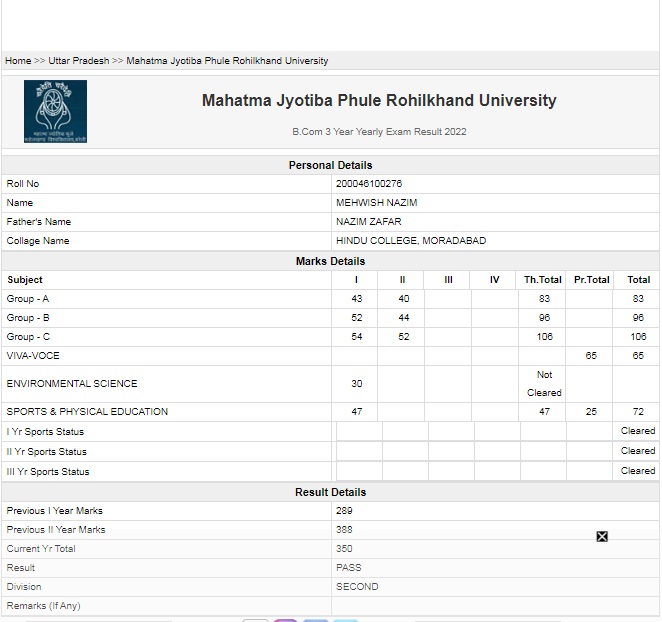Click the Pr.Total column header
This screenshot has height=622, width=662.
tap(591, 280)
